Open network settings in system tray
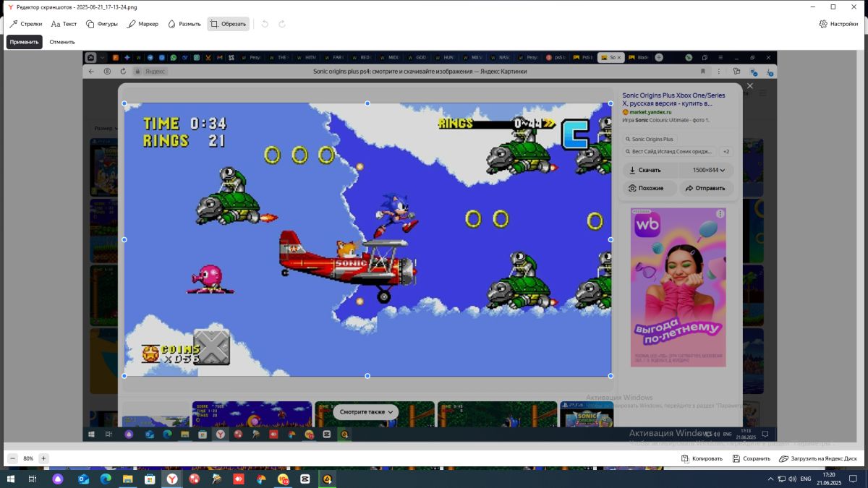The width and height of the screenshot is (868, 488). click(x=782, y=479)
